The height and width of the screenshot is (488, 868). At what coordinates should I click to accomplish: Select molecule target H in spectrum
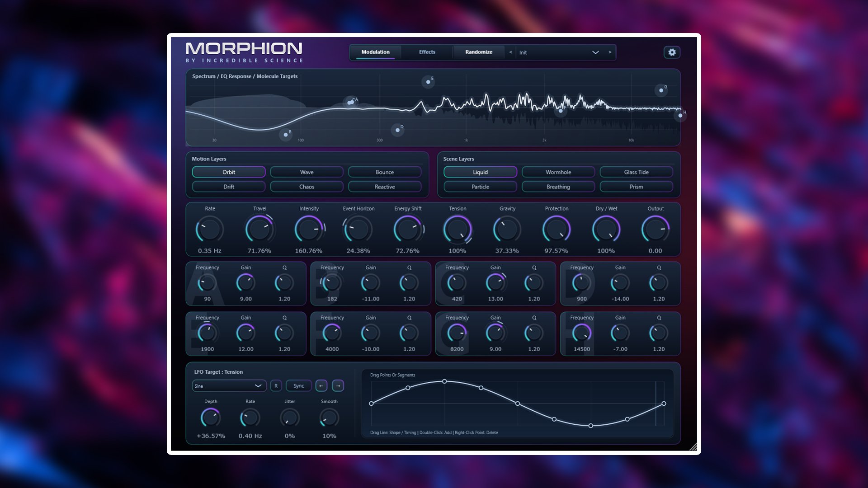pyautogui.click(x=680, y=116)
